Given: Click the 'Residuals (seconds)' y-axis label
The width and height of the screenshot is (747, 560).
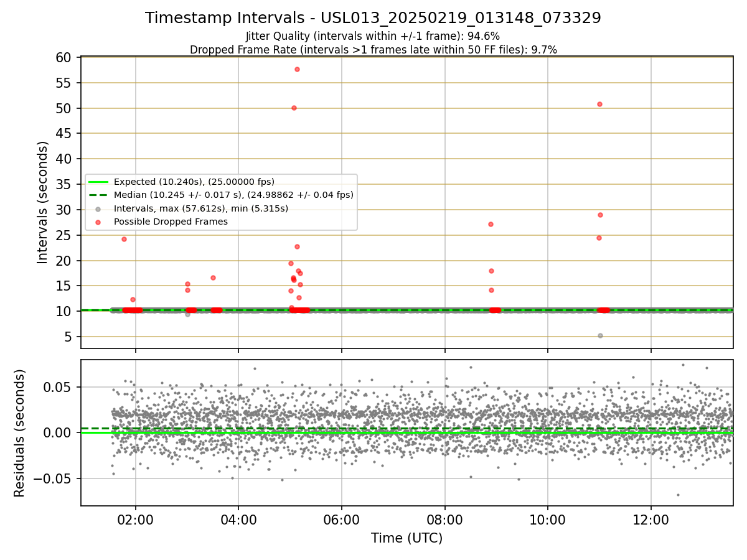Looking at the screenshot, I should tap(20, 433).
